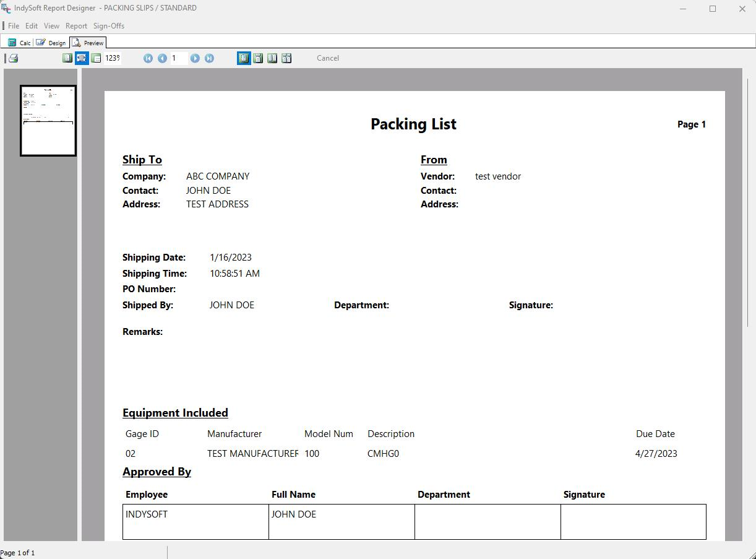Image resolution: width=756 pixels, height=559 pixels.
Task: Go to the next page
Action: pyautogui.click(x=195, y=58)
